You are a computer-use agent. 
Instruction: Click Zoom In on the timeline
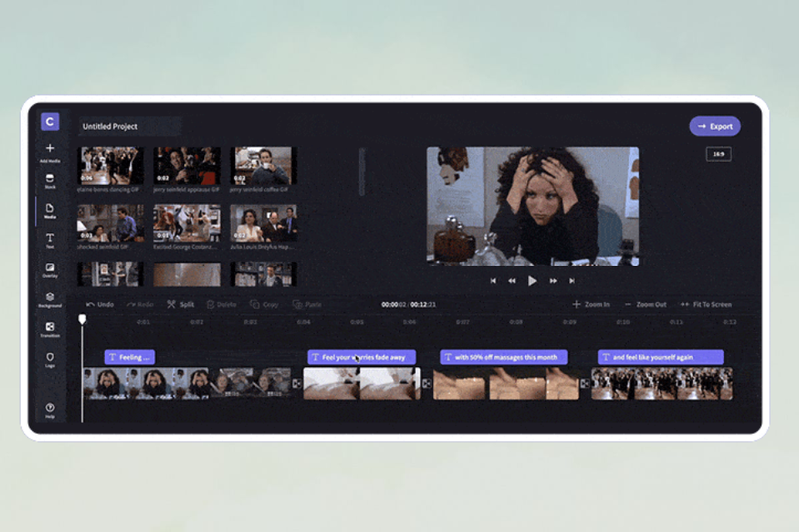pyautogui.click(x=591, y=304)
